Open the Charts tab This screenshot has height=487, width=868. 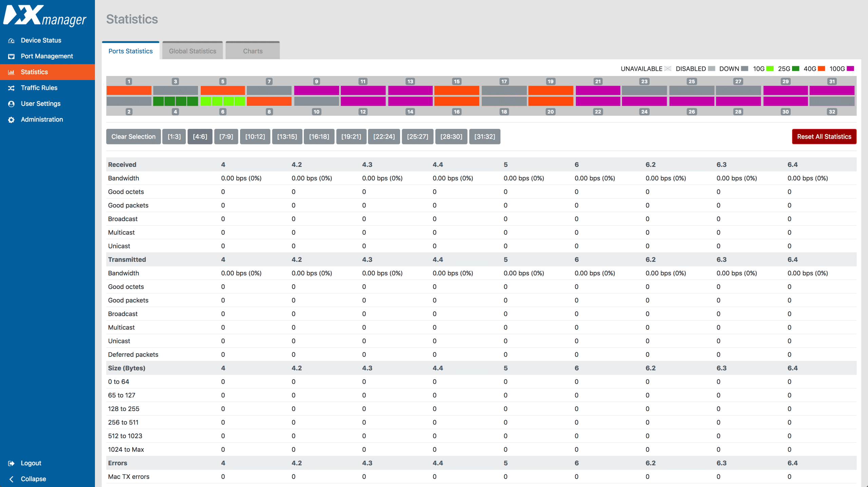253,51
